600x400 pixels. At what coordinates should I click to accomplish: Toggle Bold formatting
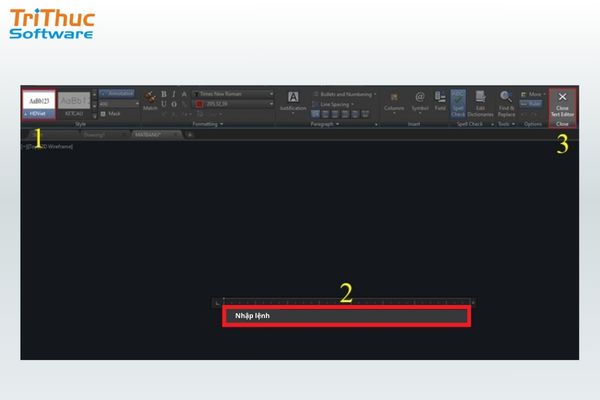click(164, 94)
